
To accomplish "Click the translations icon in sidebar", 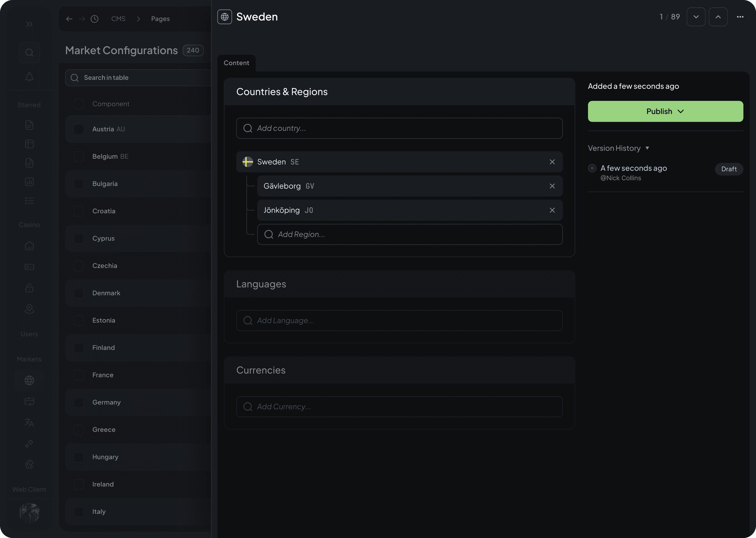I will (29, 422).
